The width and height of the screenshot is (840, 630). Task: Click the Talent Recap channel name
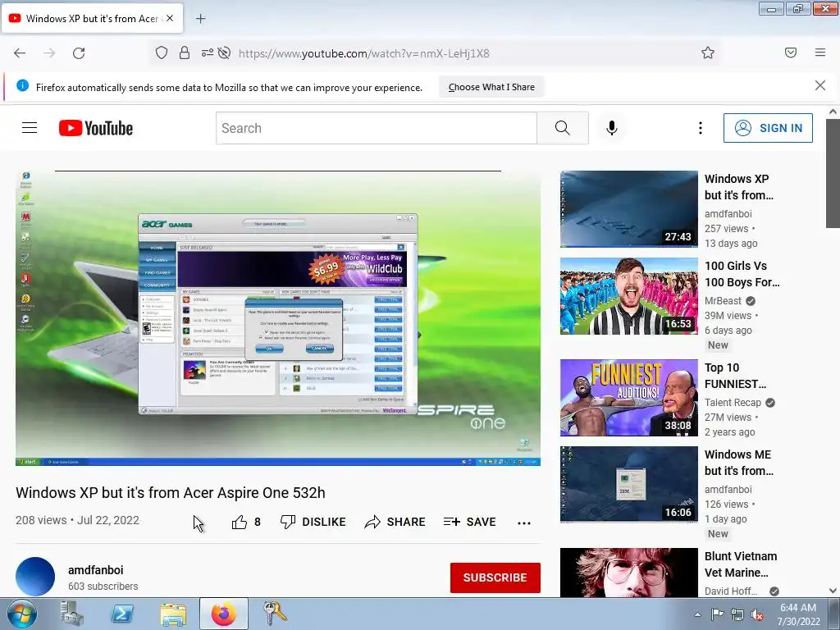click(x=733, y=402)
